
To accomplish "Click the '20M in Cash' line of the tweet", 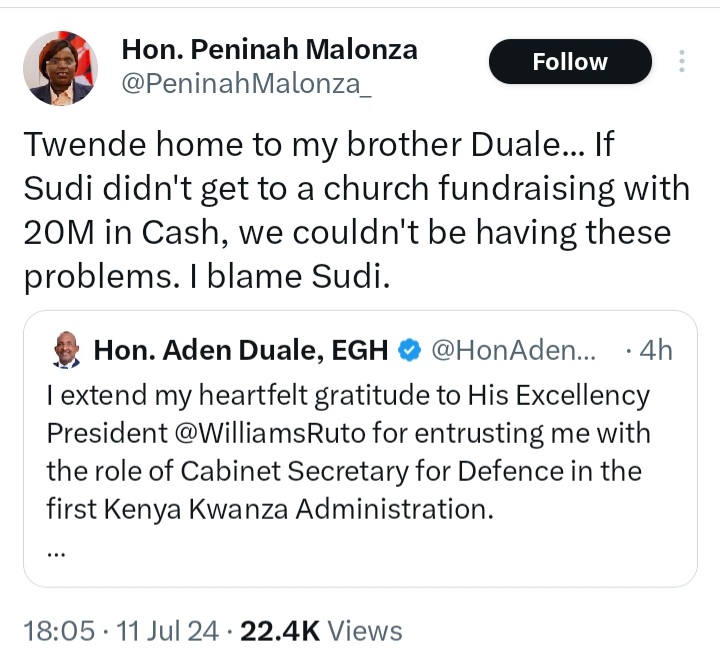I will tap(347, 232).
